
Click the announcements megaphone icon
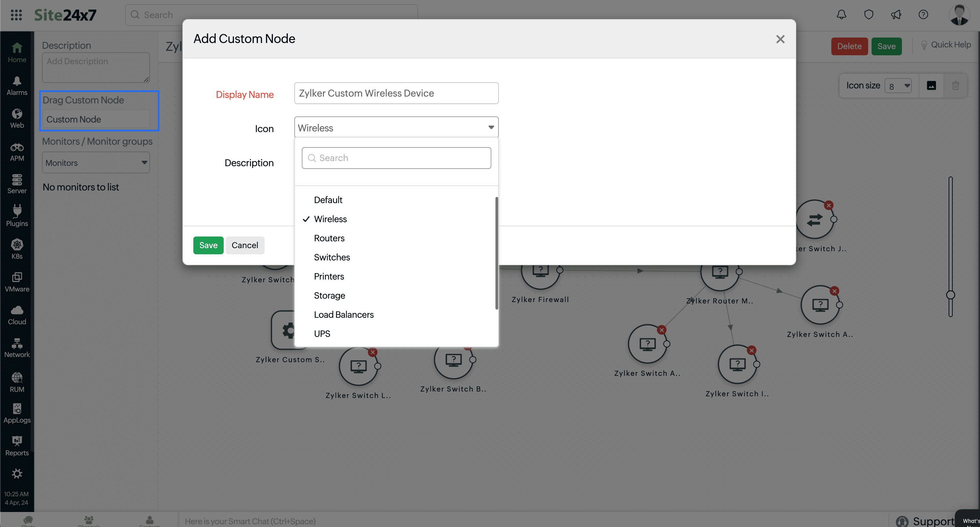point(896,15)
